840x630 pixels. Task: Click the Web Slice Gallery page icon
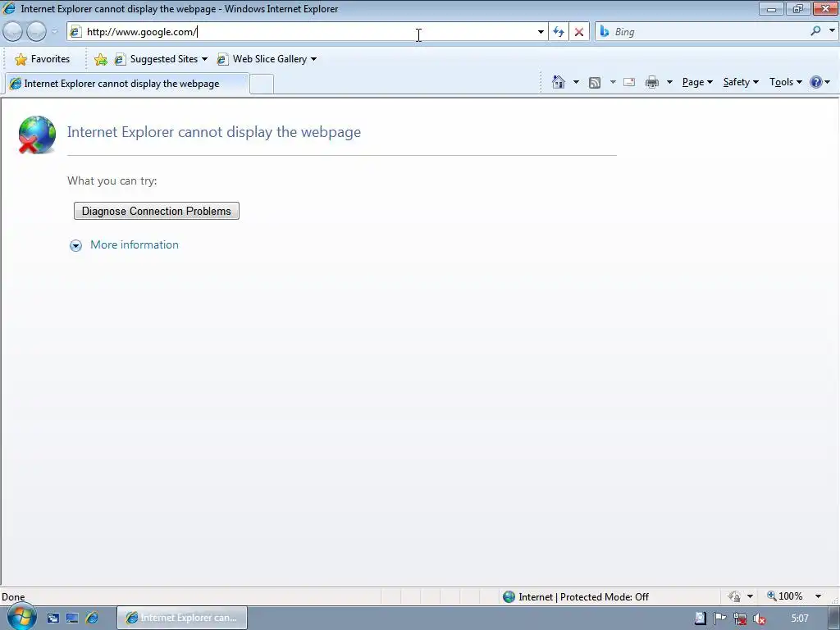222,59
